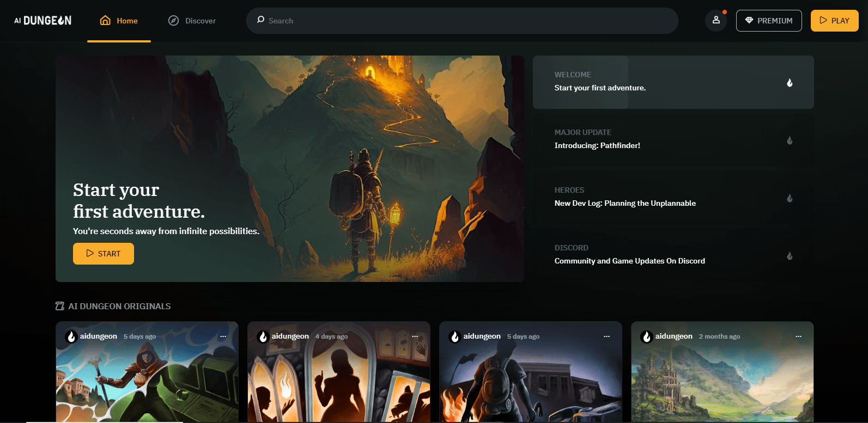Click the PLAY button in header
Viewport: 868px width, 423px height.
pyautogui.click(x=835, y=21)
